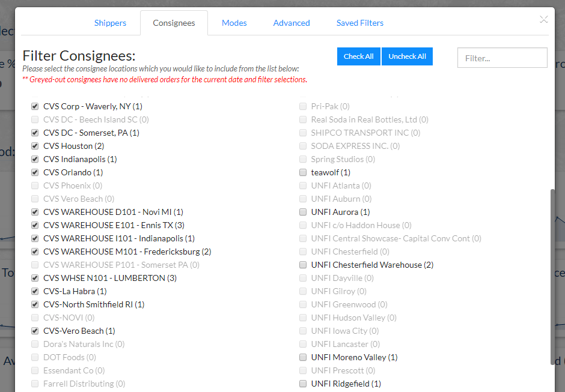Click the greyed UNFI Chesterfield (0) checkbox
This screenshot has width=565, height=392.
pyautogui.click(x=303, y=252)
